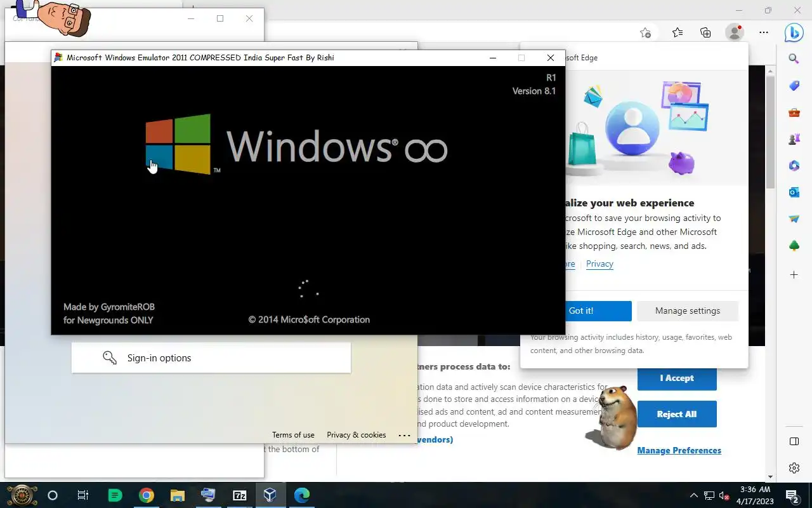Open Terms of use link
Image resolution: width=812 pixels, height=508 pixels.
(x=293, y=435)
